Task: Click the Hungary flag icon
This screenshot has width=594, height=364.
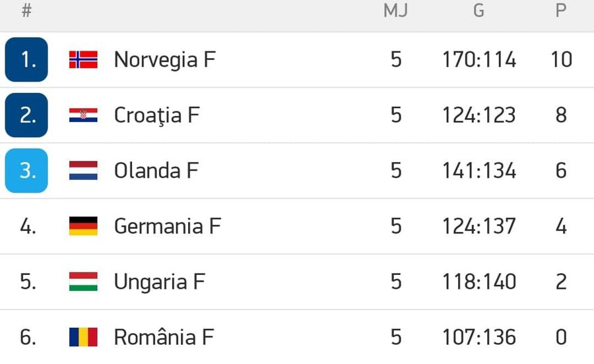Action: point(83,282)
